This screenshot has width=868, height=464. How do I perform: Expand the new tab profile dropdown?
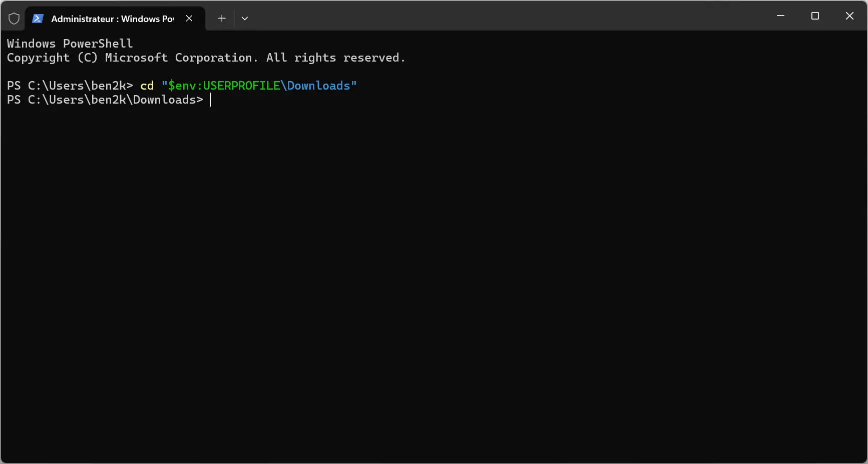pos(245,19)
